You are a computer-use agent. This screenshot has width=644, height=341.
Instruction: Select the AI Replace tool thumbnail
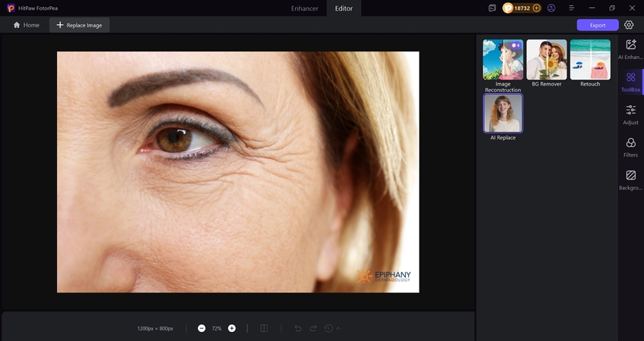(503, 114)
